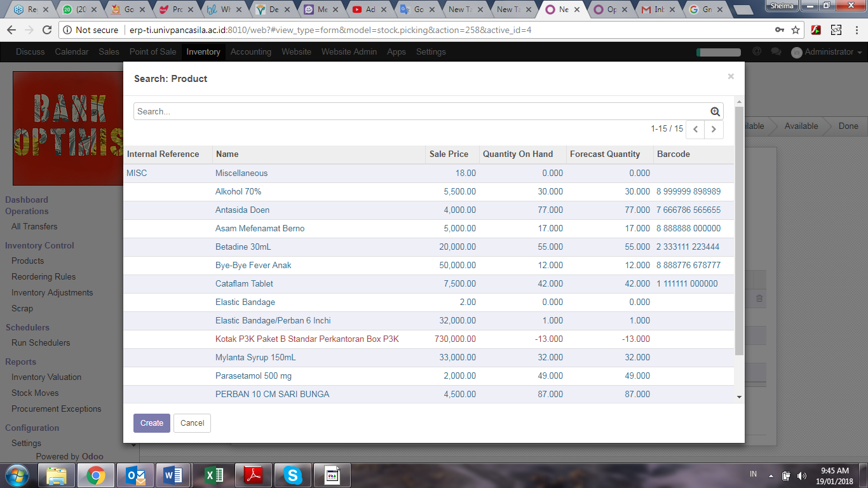Viewport: 868px width, 488px height.
Task: Reload the browser page
Action: coord(47,30)
